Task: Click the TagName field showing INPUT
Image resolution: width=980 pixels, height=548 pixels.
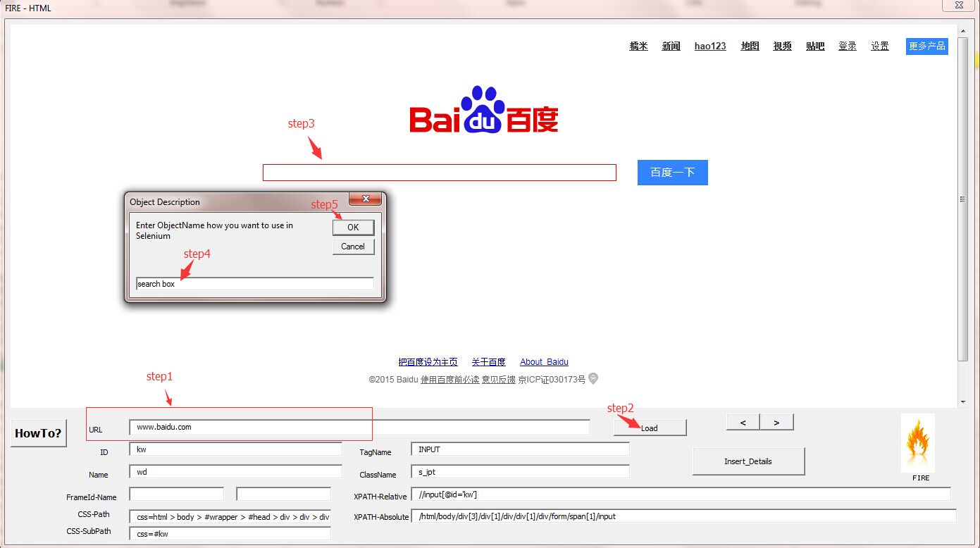Action: point(521,449)
